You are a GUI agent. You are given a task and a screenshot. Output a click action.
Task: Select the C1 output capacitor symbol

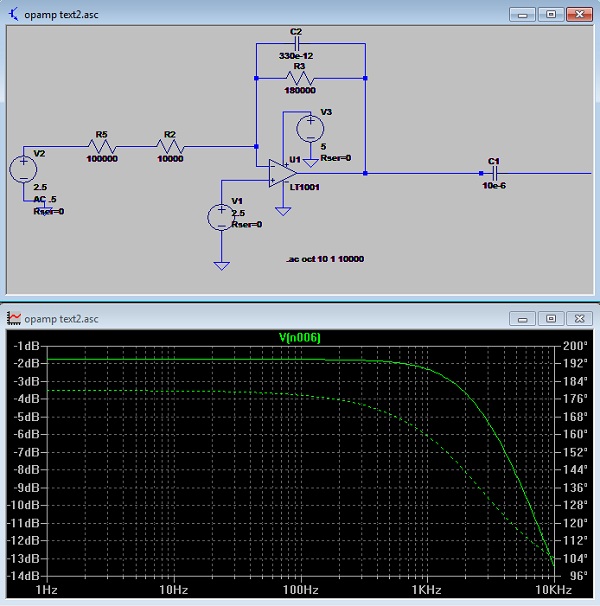pyautogui.click(x=491, y=173)
